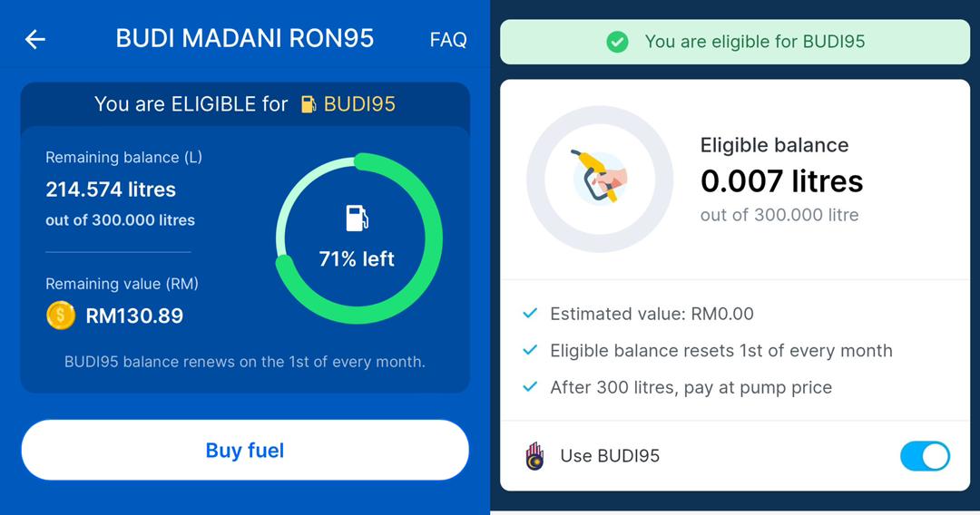Click the checkmark beside Estimated value
Viewport: 980px width, 515px height.
[531, 314]
